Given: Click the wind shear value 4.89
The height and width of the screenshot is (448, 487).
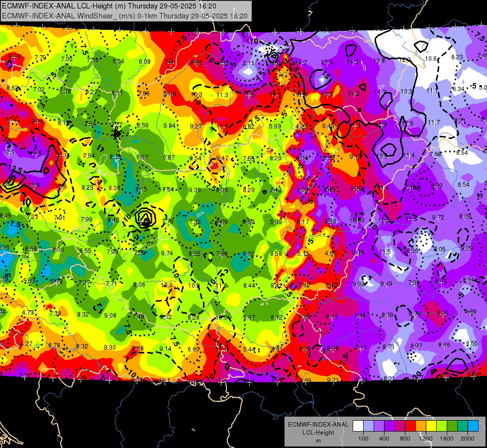Looking at the screenshot, I should (470, 312).
